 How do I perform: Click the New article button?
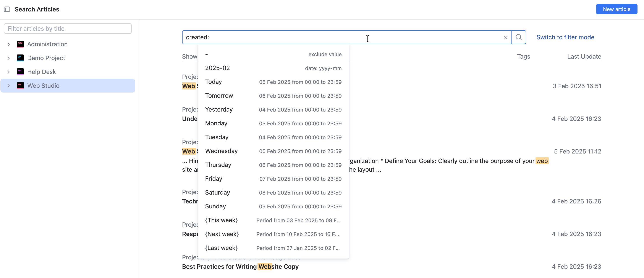coord(616,9)
